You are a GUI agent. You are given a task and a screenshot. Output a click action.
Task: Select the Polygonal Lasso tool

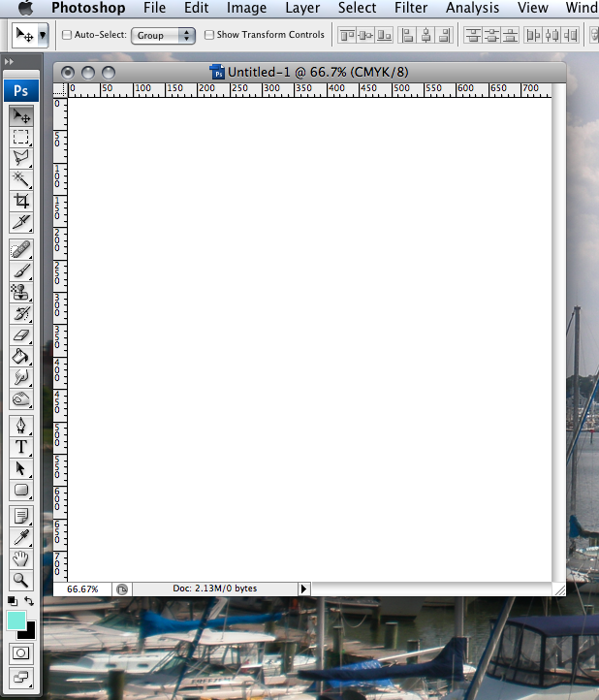pos(21,158)
